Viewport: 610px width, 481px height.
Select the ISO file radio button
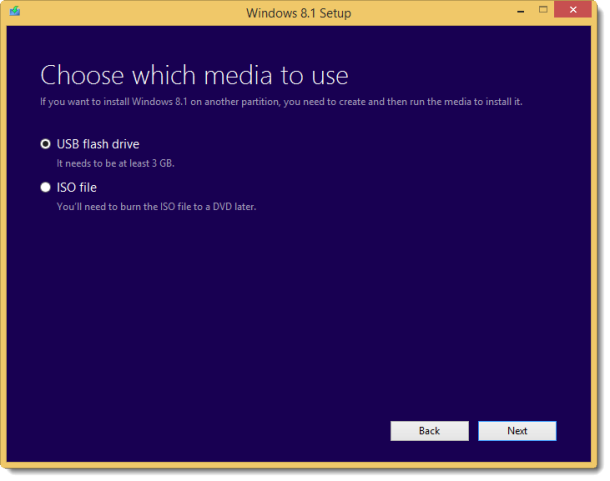tap(46, 187)
